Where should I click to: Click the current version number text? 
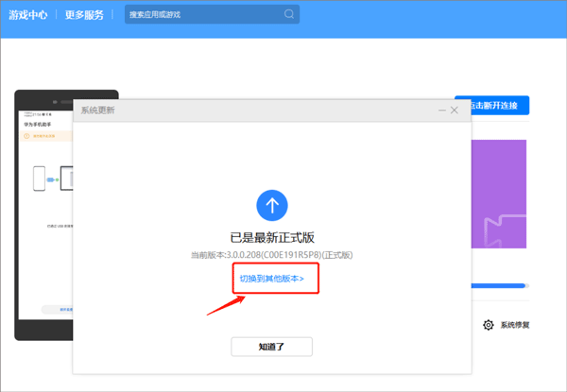(272, 255)
